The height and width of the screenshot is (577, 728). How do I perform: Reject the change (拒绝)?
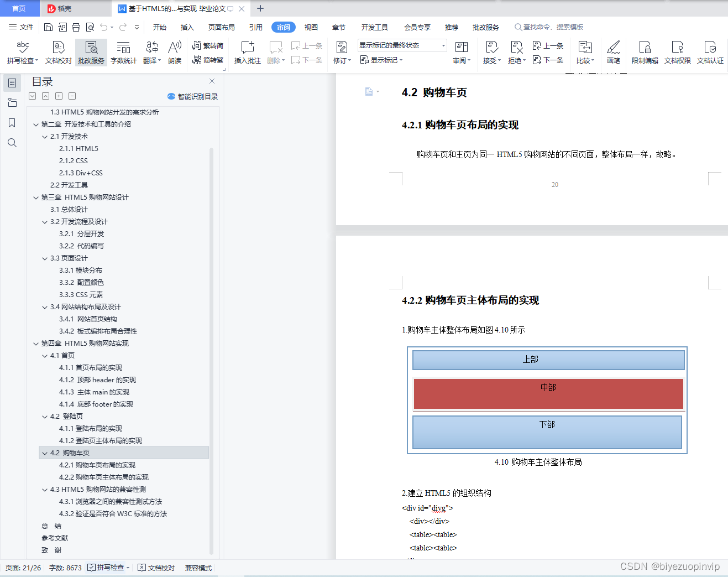(516, 52)
